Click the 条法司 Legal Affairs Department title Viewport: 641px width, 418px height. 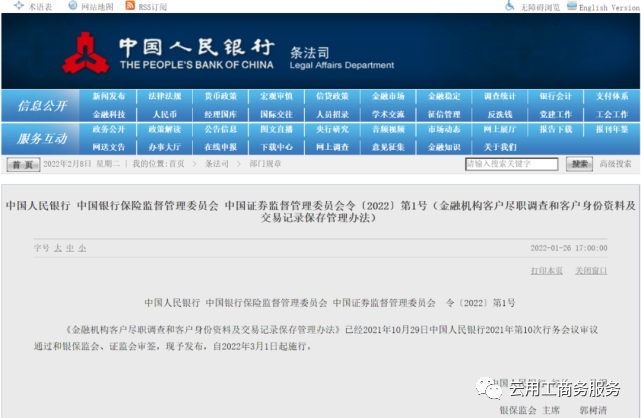click(x=342, y=58)
